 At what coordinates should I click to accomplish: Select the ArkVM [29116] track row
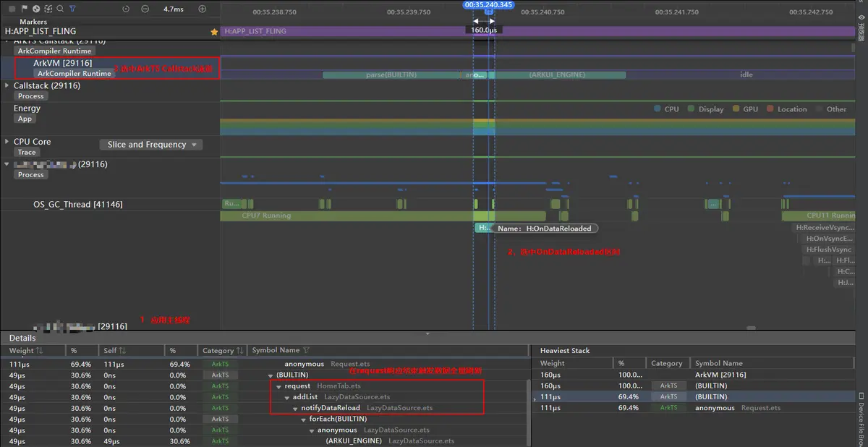(x=110, y=68)
